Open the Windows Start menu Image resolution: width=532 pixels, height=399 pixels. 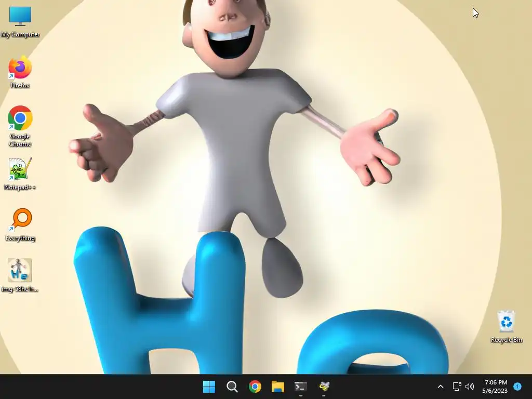tap(209, 387)
